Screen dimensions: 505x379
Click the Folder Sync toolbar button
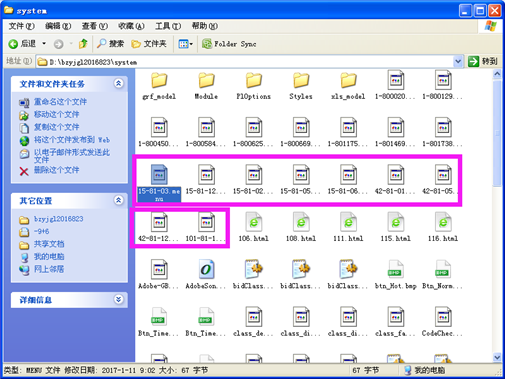point(229,44)
